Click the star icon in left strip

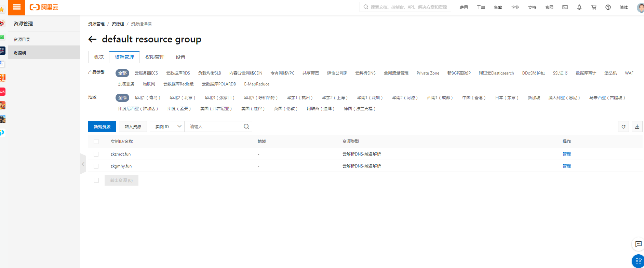[2, 10]
